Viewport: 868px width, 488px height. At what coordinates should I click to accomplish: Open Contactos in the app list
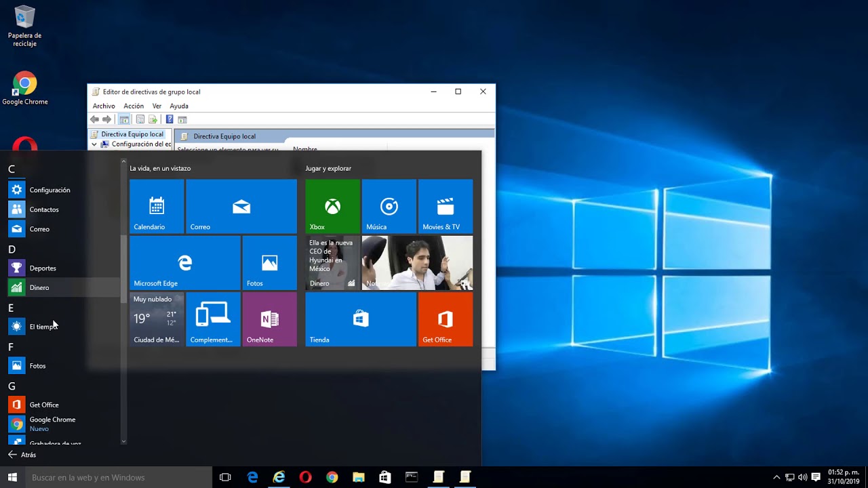[64, 209]
